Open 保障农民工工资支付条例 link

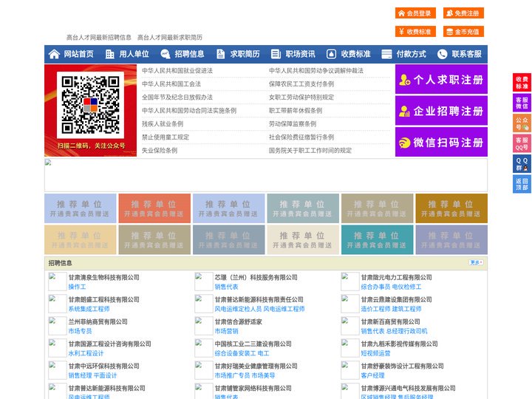[x=301, y=83]
